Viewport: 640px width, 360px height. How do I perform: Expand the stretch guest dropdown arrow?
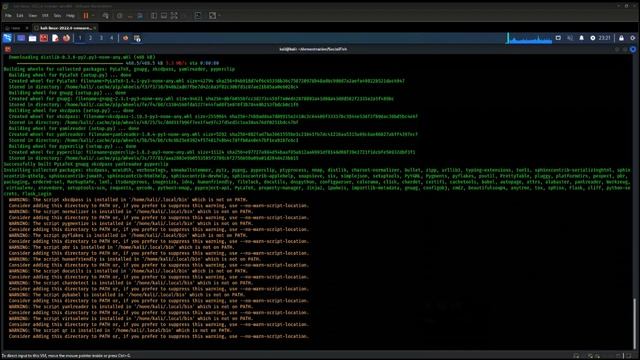coord(220,16)
